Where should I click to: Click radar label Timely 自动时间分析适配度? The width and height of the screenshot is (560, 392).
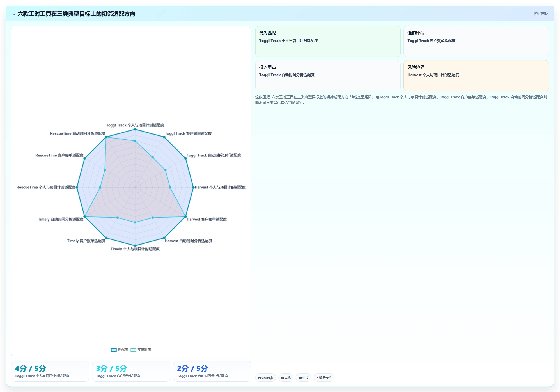coord(61,219)
